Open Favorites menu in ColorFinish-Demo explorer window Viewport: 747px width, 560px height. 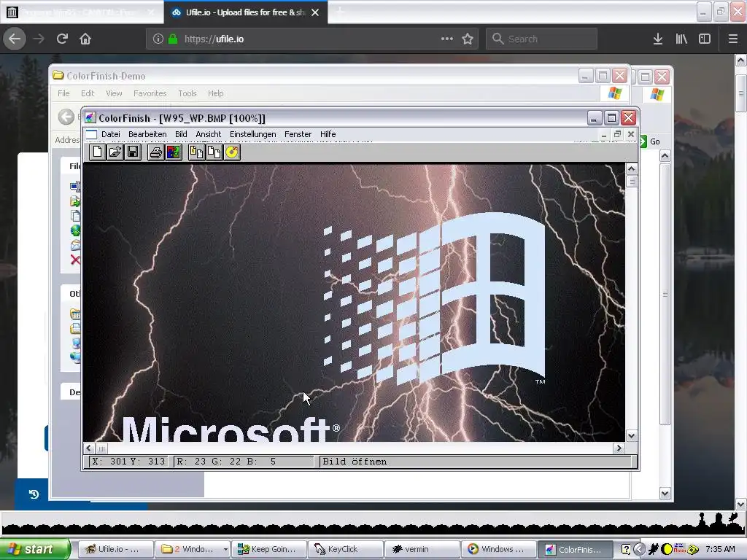tap(150, 93)
